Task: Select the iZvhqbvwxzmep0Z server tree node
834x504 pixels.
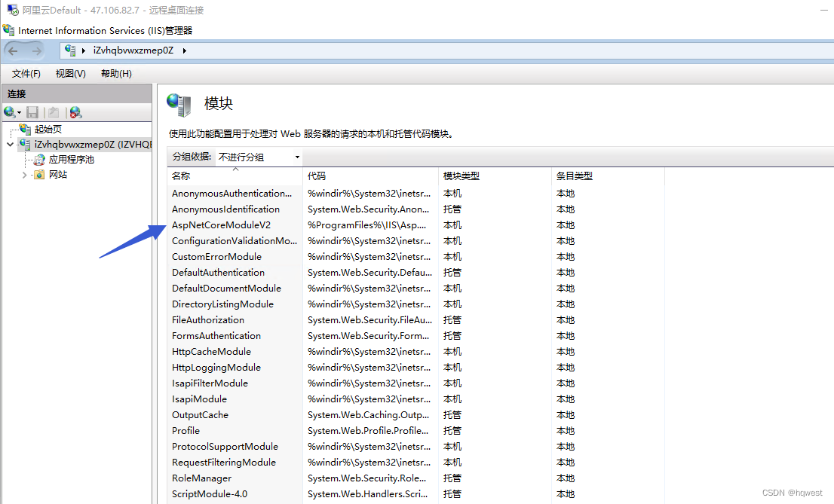Action: click(93, 144)
